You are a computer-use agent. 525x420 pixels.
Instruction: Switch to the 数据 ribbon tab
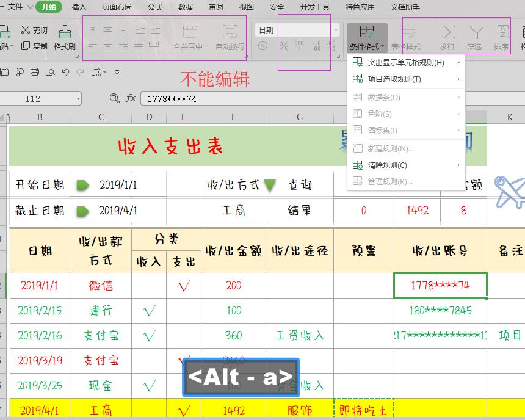pyautogui.click(x=186, y=8)
